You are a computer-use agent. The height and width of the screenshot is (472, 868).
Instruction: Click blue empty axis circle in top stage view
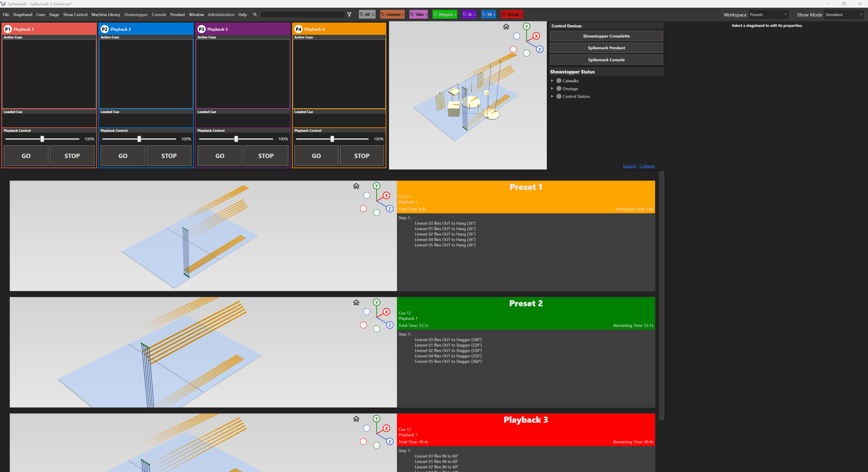pyautogui.click(x=517, y=36)
